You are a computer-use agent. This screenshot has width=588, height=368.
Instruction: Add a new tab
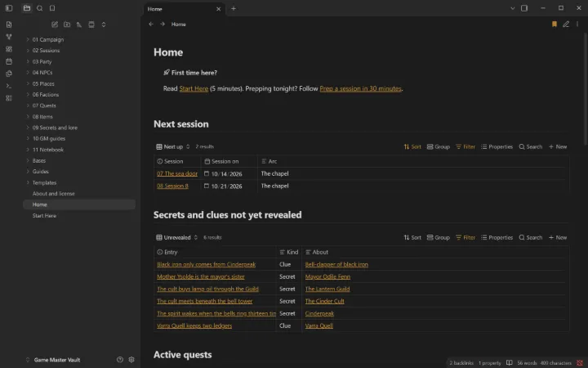click(234, 8)
